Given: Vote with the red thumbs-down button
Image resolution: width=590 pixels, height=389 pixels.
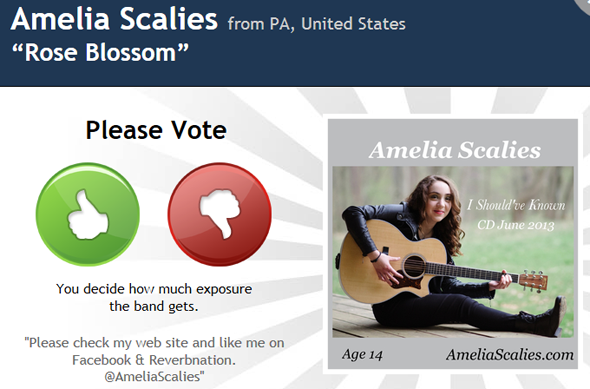Looking at the screenshot, I should point(219,214).
